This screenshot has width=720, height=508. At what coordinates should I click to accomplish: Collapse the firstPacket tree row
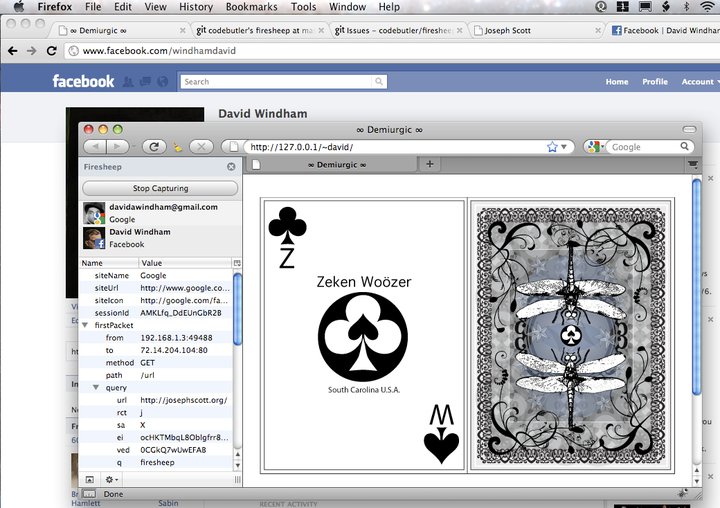(x=85, y=325)
